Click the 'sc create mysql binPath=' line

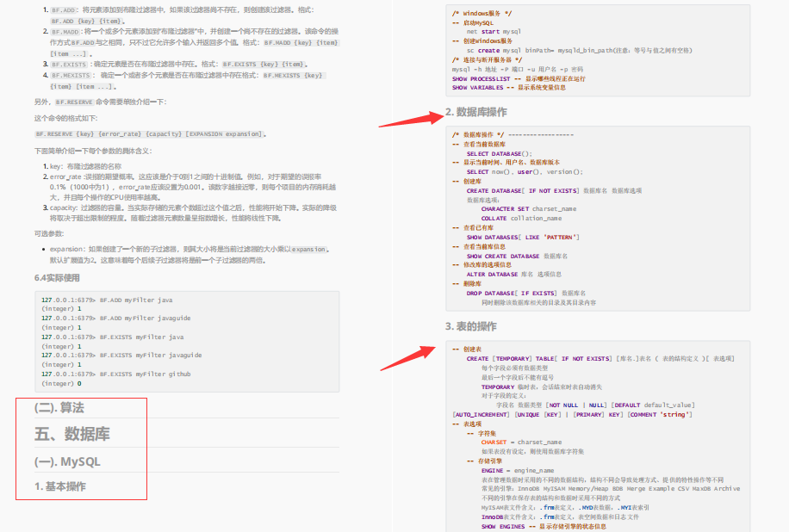coord(579,50)
